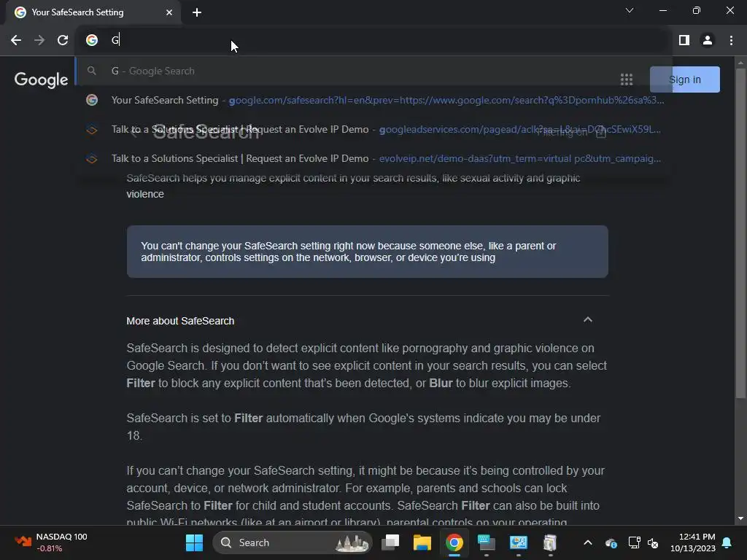Click the page vertical scrollbar thumb

tap(741, 233)
